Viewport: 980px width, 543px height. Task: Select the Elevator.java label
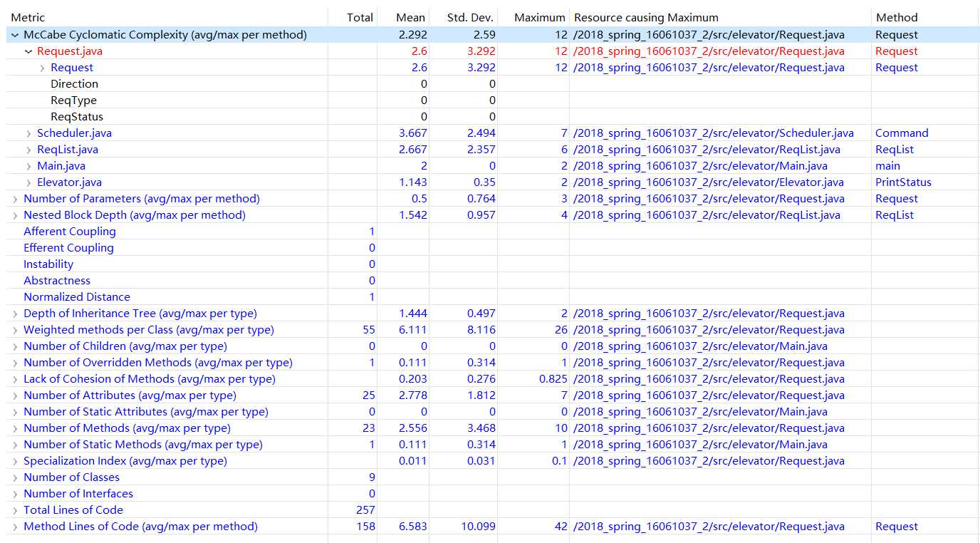coord(69,182)
